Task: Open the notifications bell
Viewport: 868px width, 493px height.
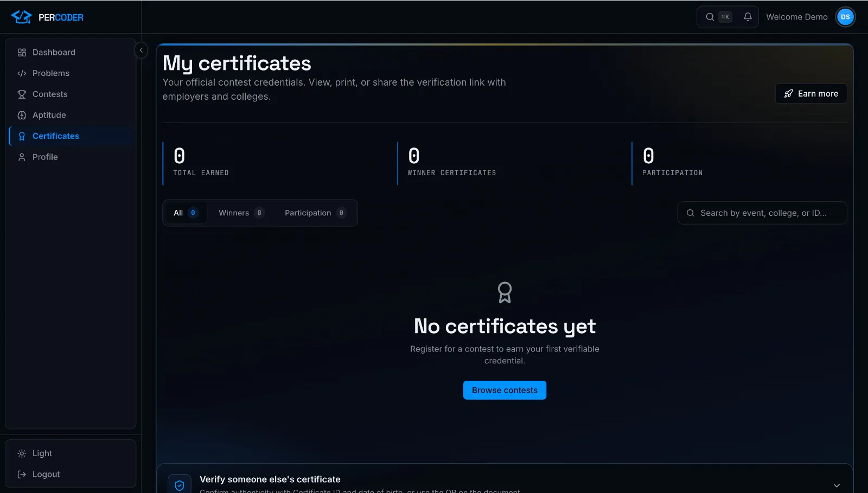Action: coord(748,17)
